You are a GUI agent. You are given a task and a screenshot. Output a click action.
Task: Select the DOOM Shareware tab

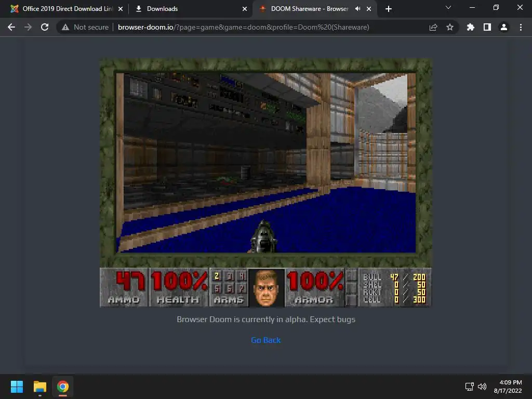point(309,9)
